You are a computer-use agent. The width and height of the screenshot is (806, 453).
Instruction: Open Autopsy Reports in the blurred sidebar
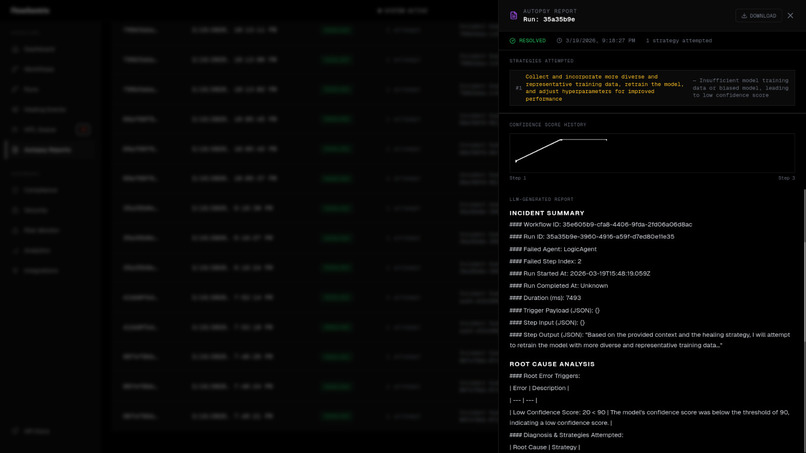(49, 150)
